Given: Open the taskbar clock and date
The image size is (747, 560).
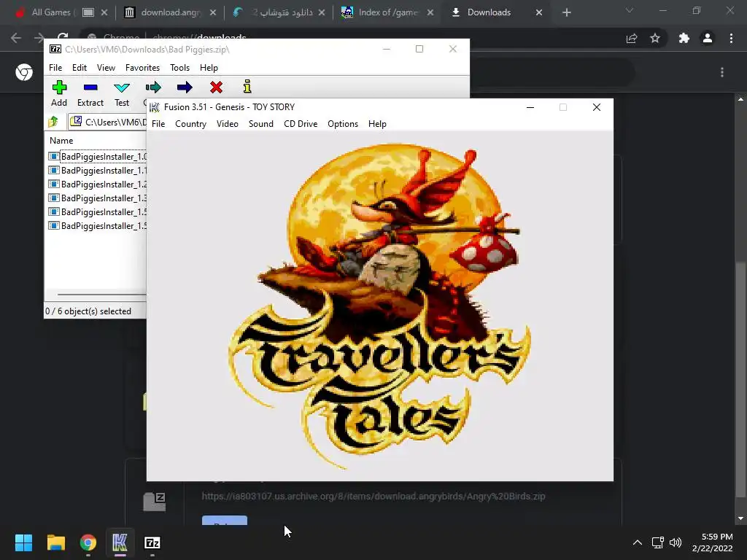Looking at the screenshot, I should 712,542.
